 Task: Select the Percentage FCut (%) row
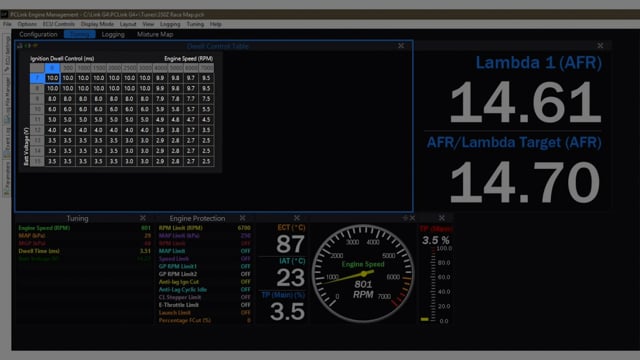coord(204,320)
